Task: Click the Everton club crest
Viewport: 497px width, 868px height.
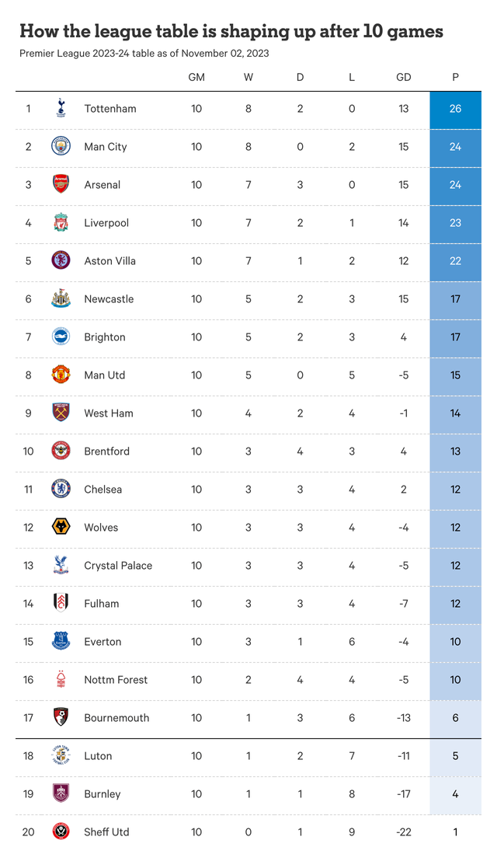Action: tap(61, 641)
